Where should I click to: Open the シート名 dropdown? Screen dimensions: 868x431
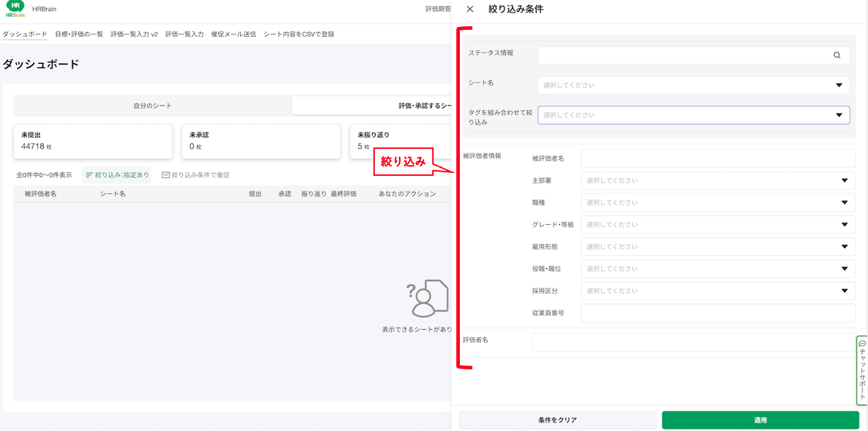[693, 85]
